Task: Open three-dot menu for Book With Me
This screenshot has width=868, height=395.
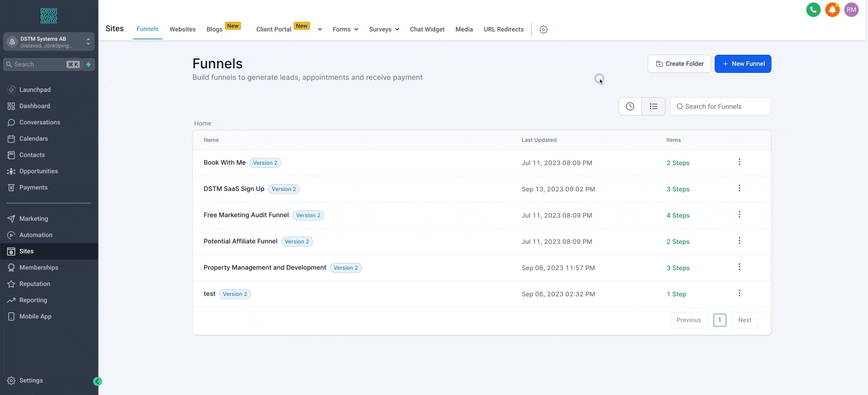Action: tap(739, 162)
